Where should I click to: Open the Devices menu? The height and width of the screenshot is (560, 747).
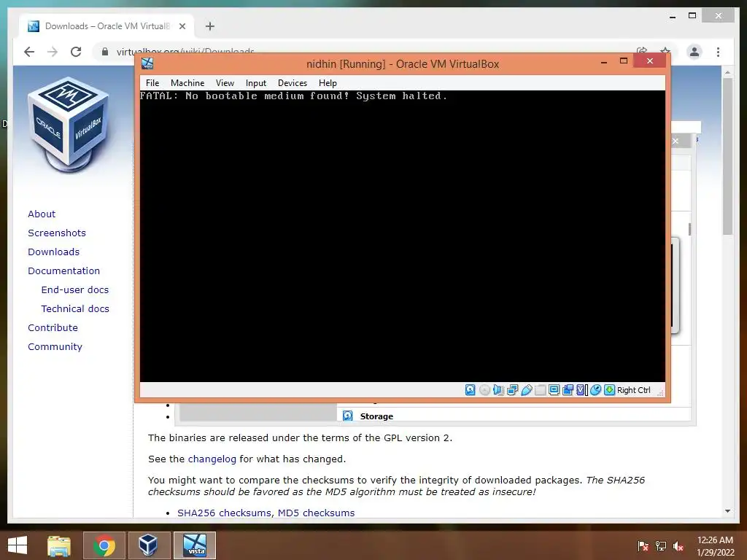click(293, 83)
